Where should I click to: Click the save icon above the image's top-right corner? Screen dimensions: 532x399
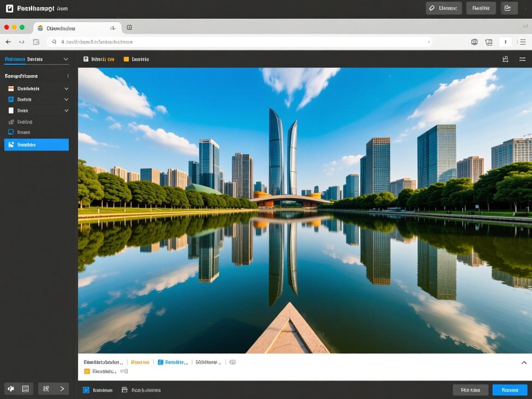pos(505,59)
